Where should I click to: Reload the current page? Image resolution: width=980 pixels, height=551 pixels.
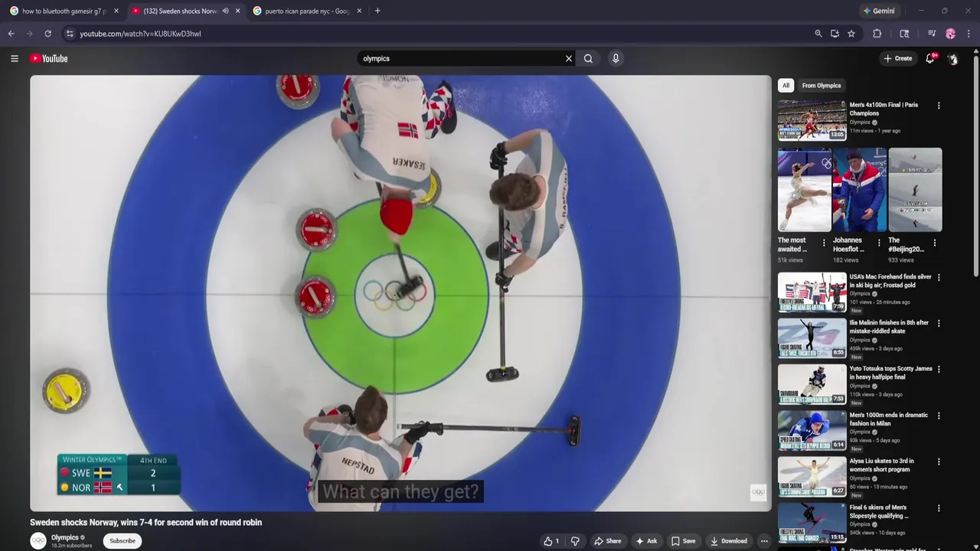click(x=47, y=34)
